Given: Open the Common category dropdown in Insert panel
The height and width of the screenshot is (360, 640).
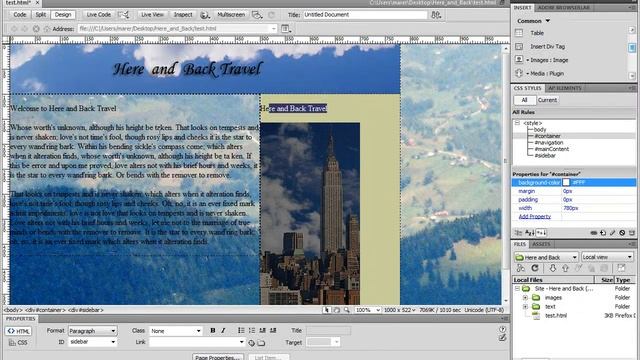Looking at the screenshot, I should 533,21.
